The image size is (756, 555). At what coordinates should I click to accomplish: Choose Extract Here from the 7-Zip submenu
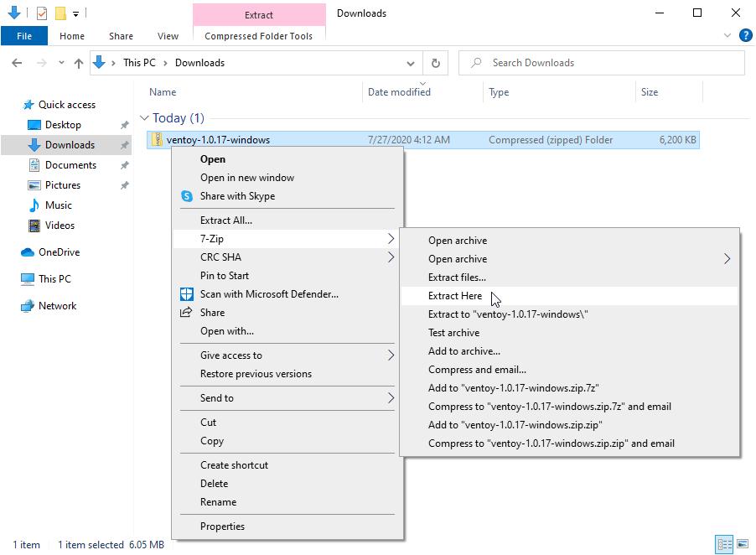click(x=454, y=295)
